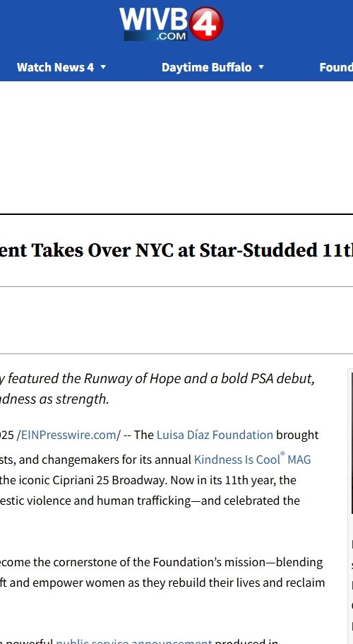Click the .COM label under WIVB logo
Image resolution: width=353 pixels, height=644 pixels.
tap(171, 36)
